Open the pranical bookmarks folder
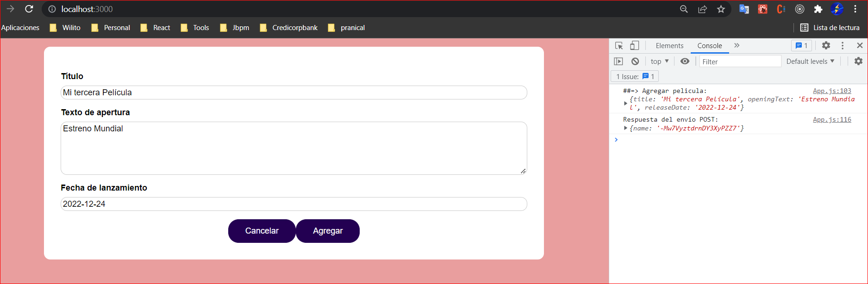This screenshot has width=868, height=284. 346,28
